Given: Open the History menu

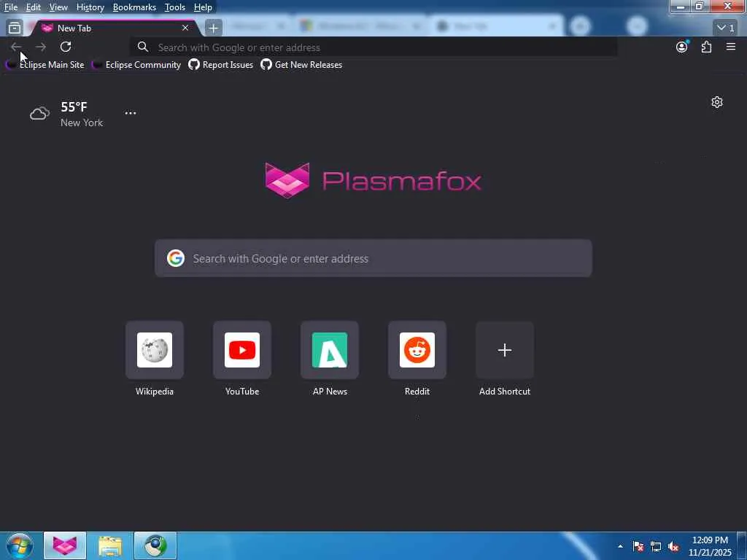Looking at the screenshot, I should (x=90, y=7).
